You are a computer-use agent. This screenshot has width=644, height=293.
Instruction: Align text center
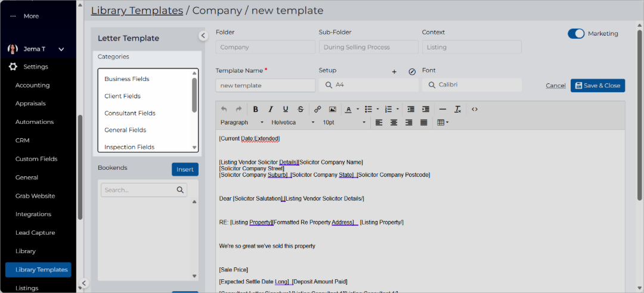394,122
